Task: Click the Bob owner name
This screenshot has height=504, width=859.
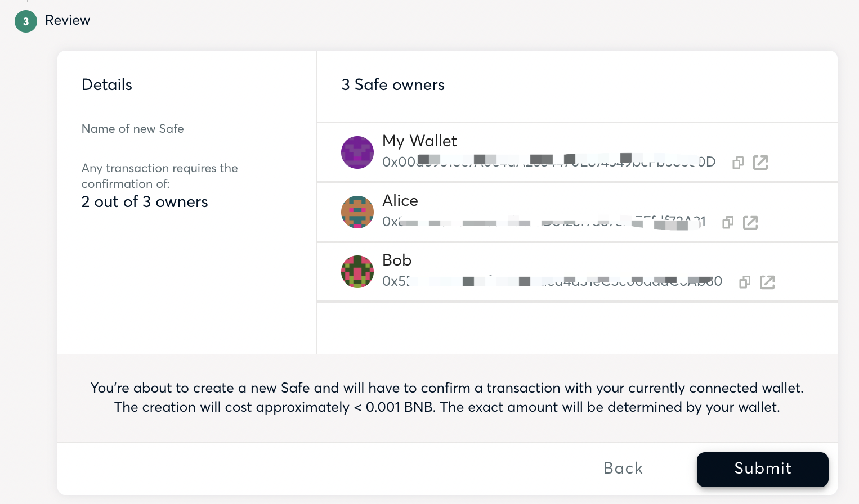Action: point(397,260)
